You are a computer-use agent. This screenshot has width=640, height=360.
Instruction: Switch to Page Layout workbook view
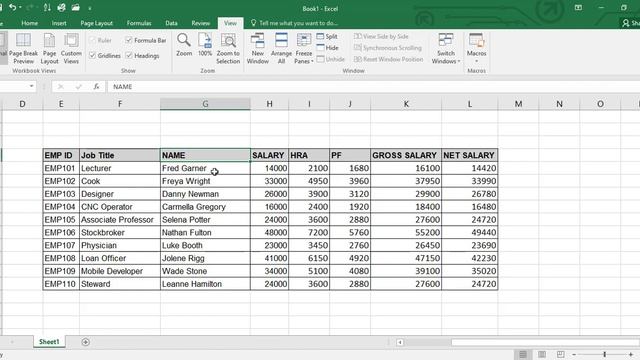(49, 49)
